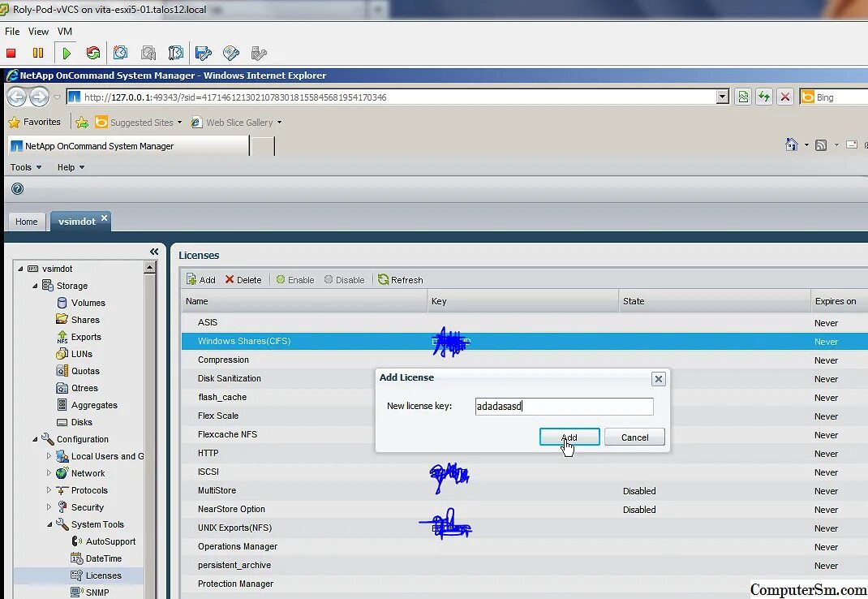
Task: Click the Favorites button
Action: click(34, 122)
